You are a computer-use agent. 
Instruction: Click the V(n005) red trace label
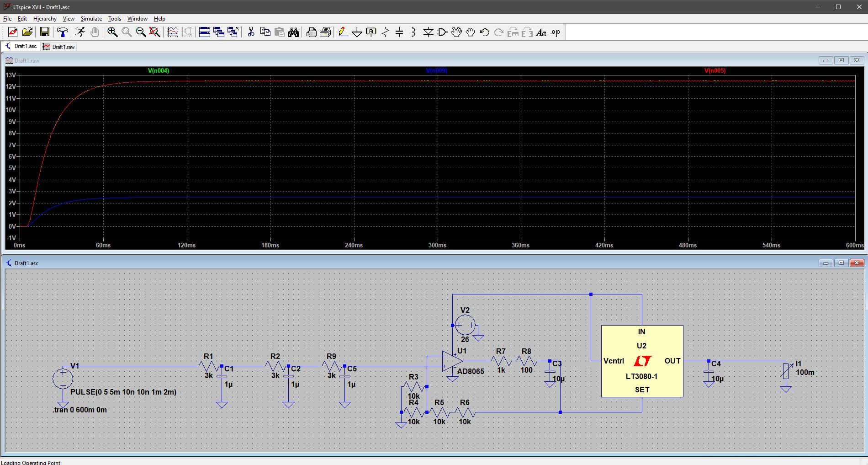tap(715, 71)
